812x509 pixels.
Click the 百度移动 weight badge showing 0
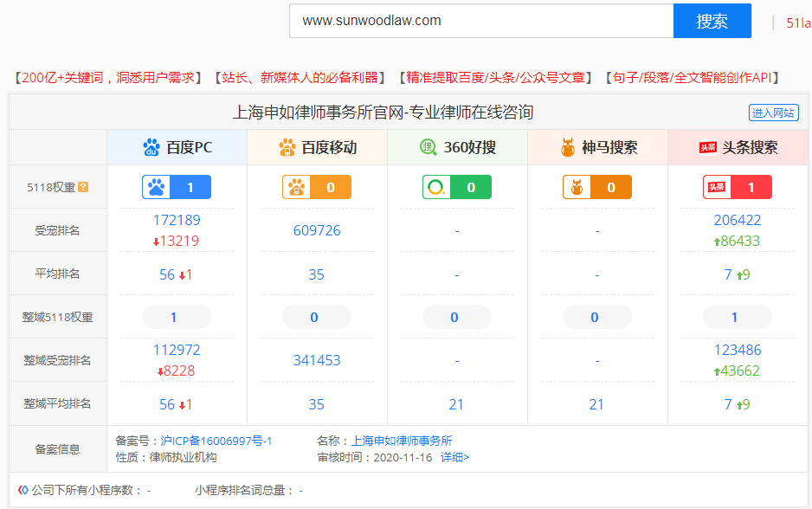[x=317, y=188]
